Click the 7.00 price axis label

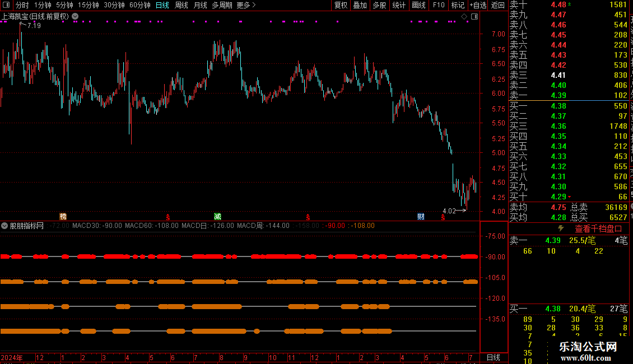click(x=498, y=34)
